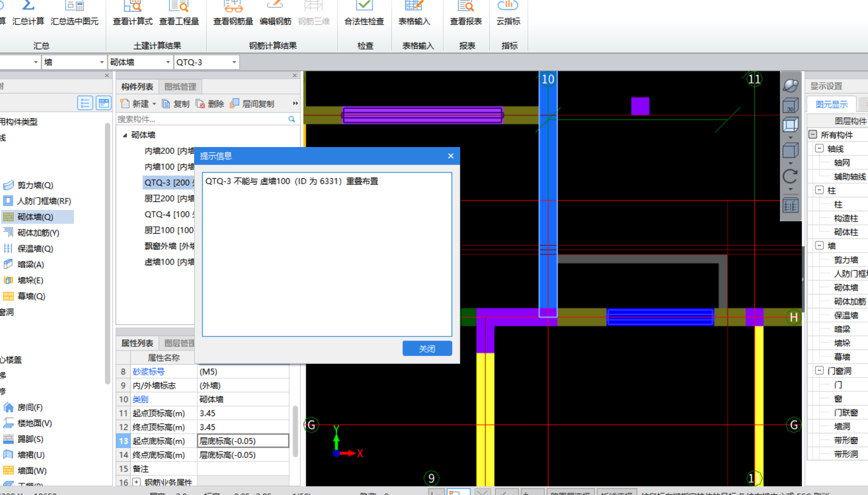Click the 砂浆标号 property link
Viewport: 868px width, 495px height.
click(x=149, y=372)
